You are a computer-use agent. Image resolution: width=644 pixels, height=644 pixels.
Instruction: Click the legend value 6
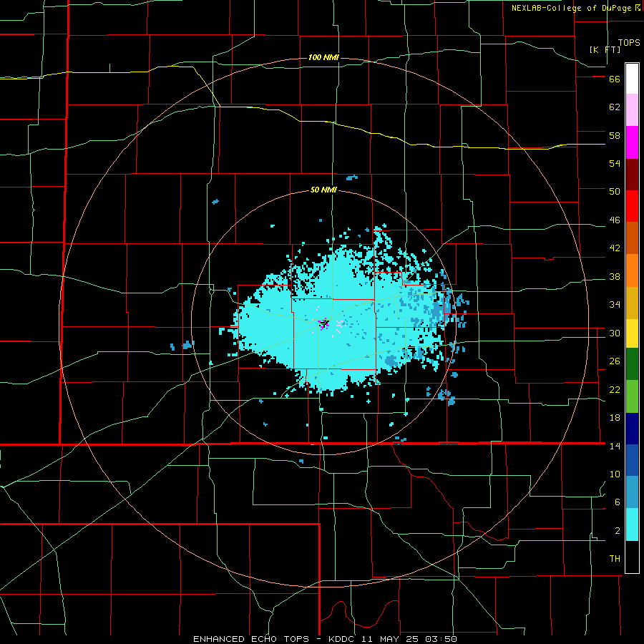(618, 502)
